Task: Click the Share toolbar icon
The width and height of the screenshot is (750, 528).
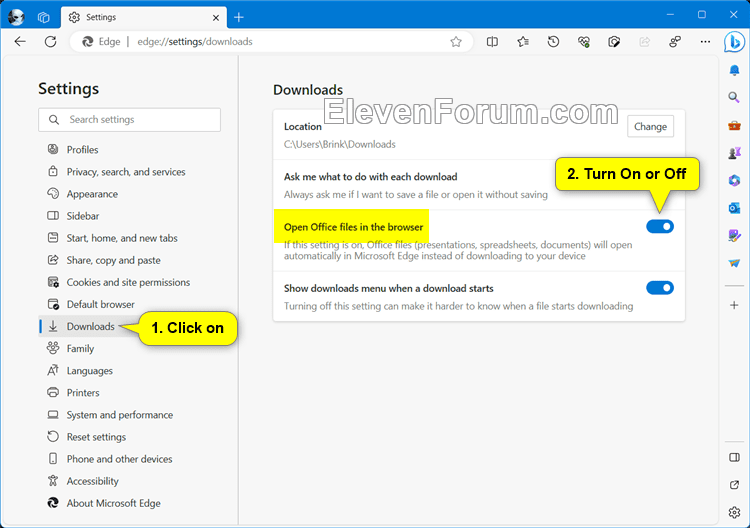Action: tap(644, 42)
